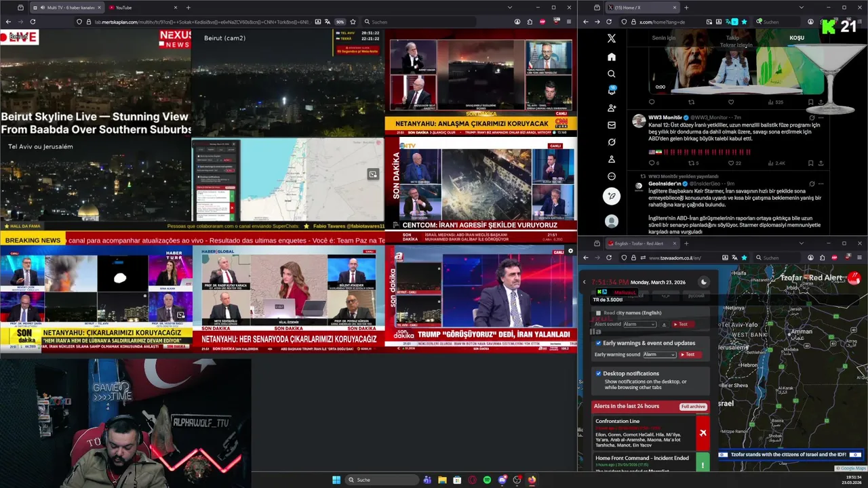Click WW3 Monitör author name

[665, 117]
